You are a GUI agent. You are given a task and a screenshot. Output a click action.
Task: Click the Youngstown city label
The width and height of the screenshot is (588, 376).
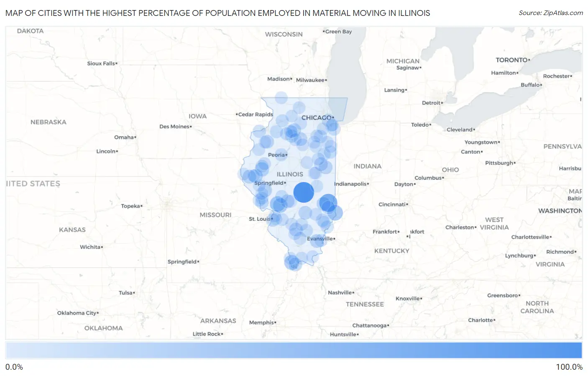coord(481,142)
